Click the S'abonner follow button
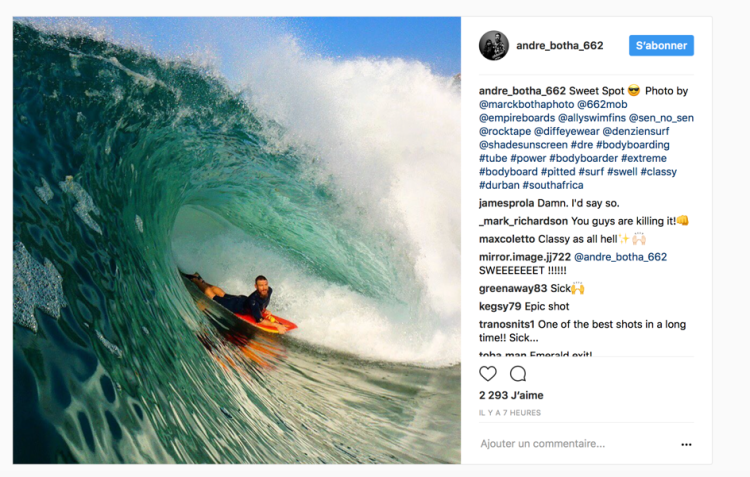Viewport: 750px width, 477px height. coord(661,45)
